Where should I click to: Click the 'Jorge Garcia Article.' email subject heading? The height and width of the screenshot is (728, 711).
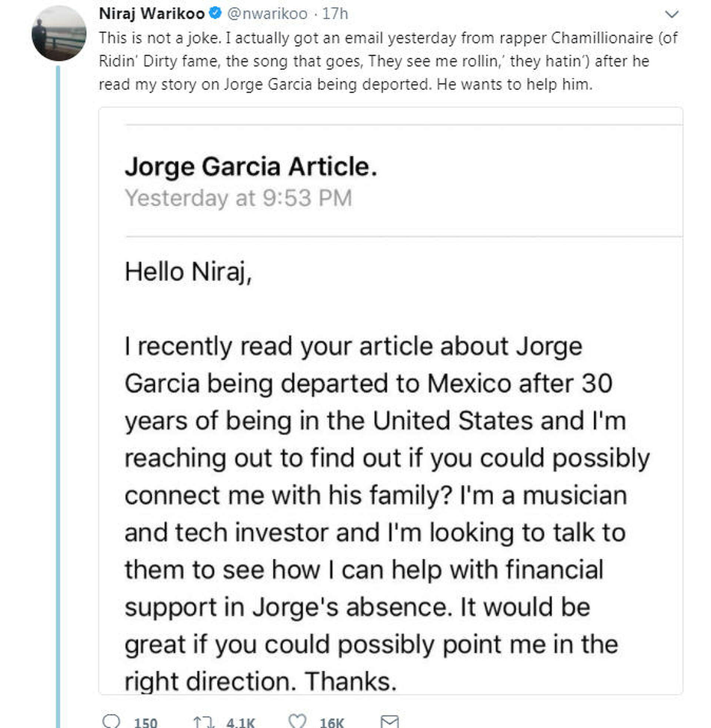click(251, 167)
